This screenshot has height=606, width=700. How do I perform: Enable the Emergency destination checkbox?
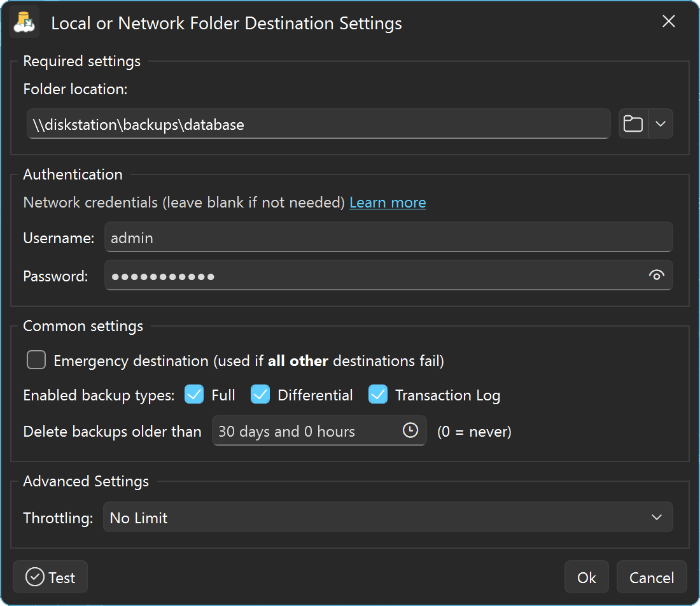click(x=36, y=361)
